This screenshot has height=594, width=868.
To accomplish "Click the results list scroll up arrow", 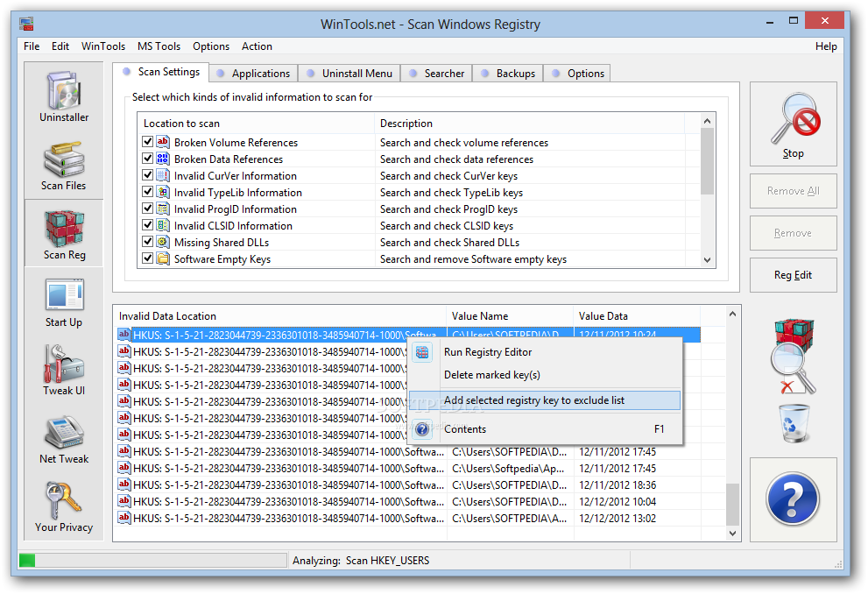I will tap(732, 314).
